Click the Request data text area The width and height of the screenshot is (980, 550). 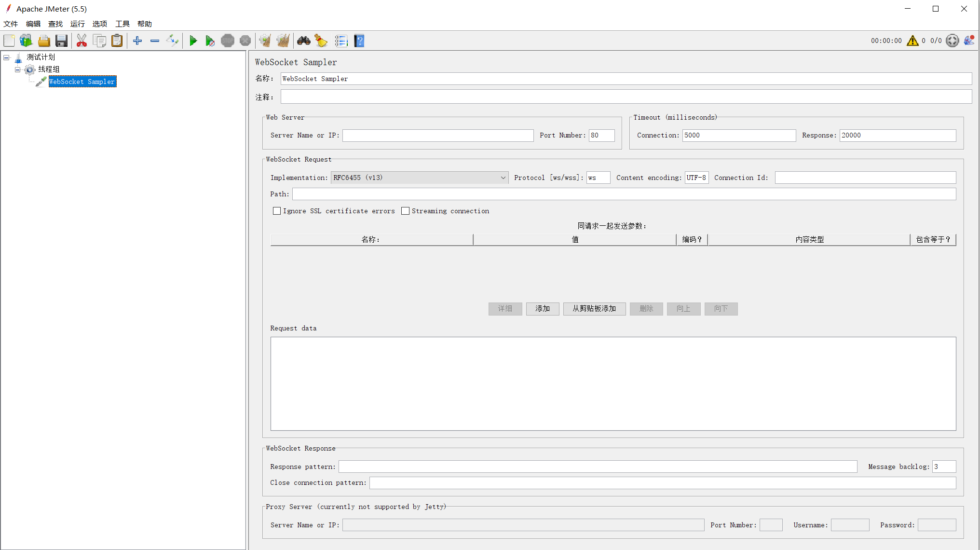[612, 384]
